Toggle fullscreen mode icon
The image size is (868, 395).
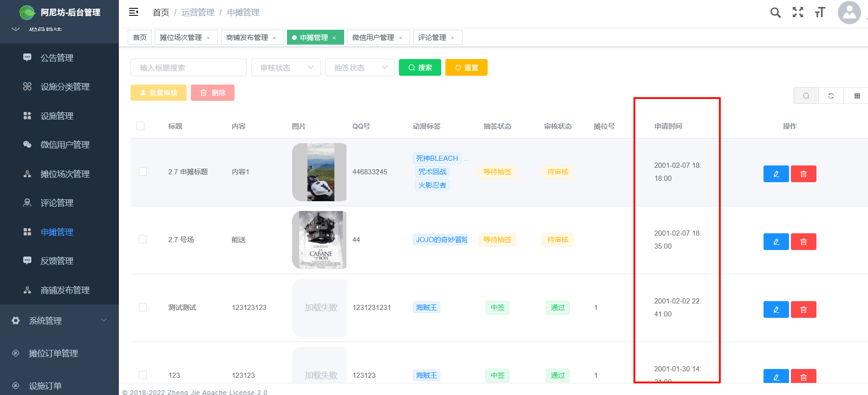797,13
